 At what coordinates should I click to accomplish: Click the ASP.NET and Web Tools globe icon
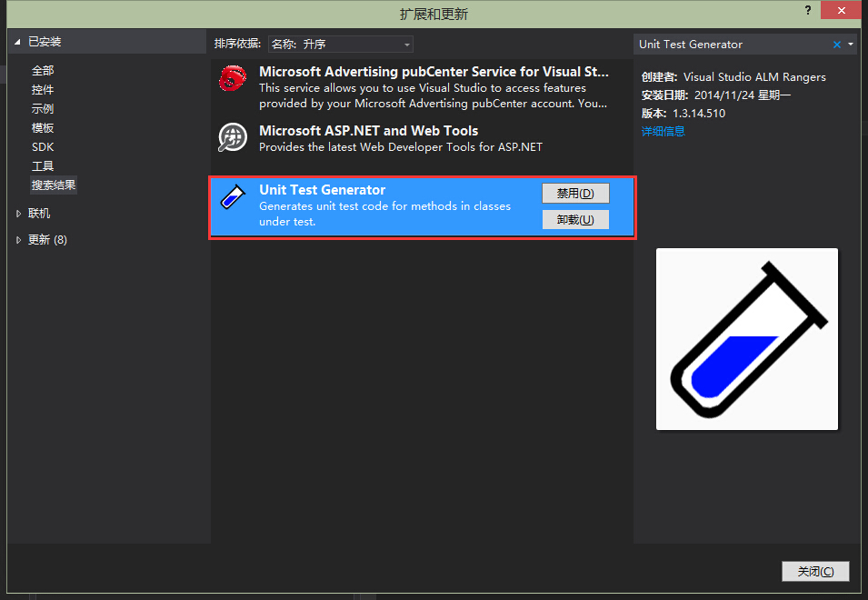[x=233, y=137]
